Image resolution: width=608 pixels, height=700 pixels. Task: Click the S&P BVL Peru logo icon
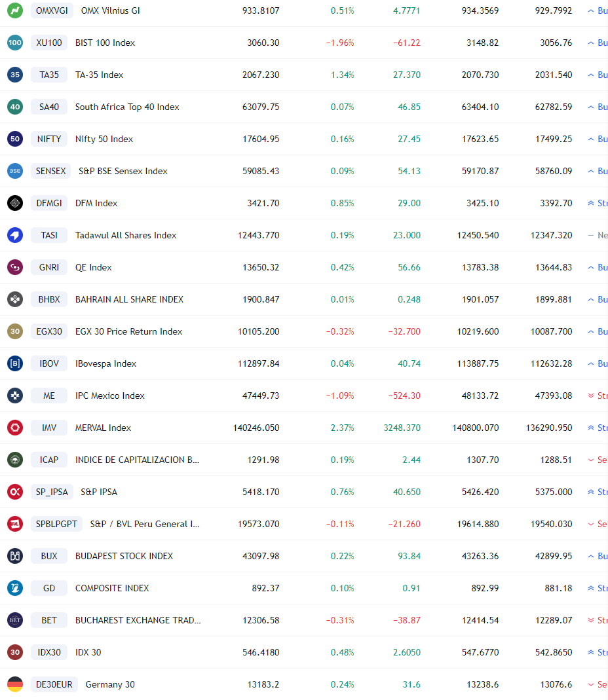coord(15,524)
